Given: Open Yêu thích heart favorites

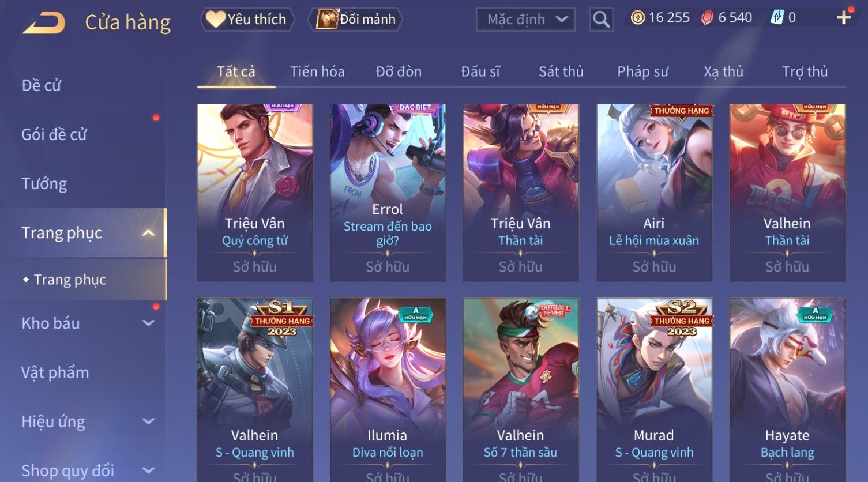Looking at the screenshot, I should pyautogui.click(x=247, y=20).
